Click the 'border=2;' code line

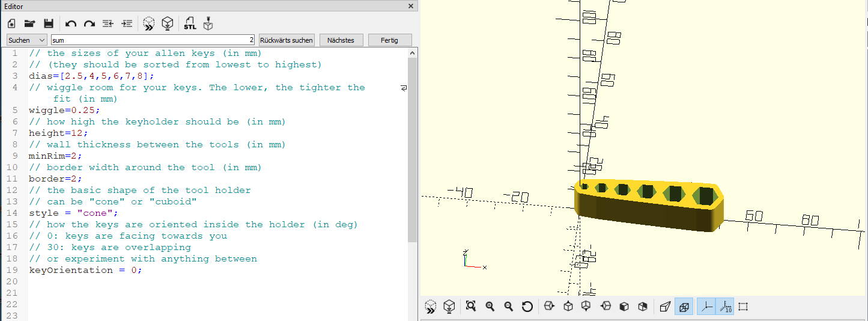[x=55, y=179]
